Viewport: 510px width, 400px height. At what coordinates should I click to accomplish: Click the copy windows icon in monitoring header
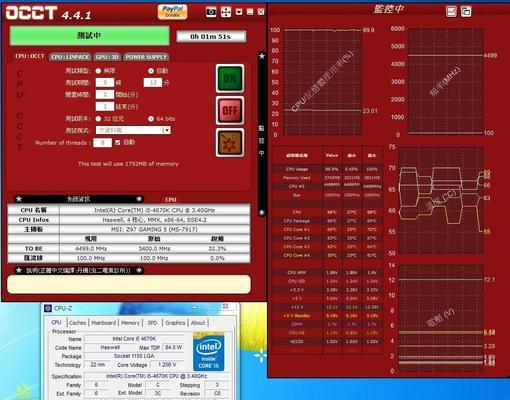point(466,12)
